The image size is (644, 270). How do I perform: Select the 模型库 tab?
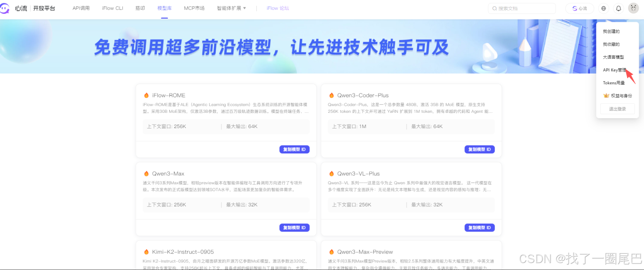point(164,8)
